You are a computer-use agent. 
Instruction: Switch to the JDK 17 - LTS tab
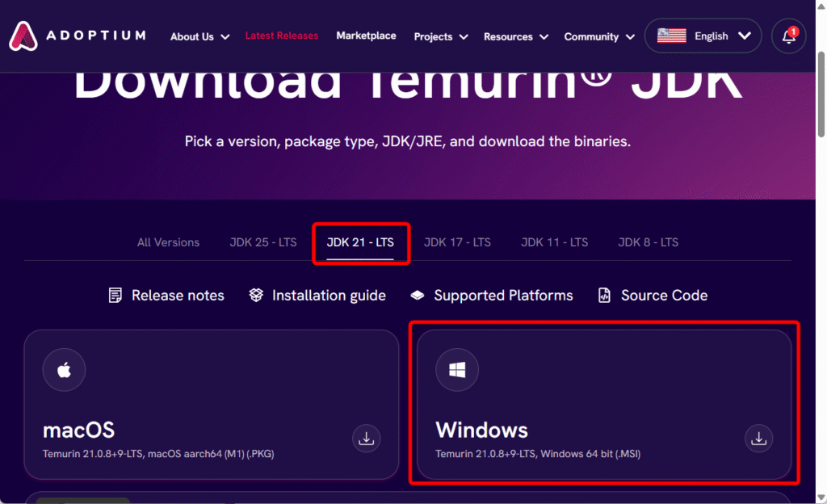[457, 242]
